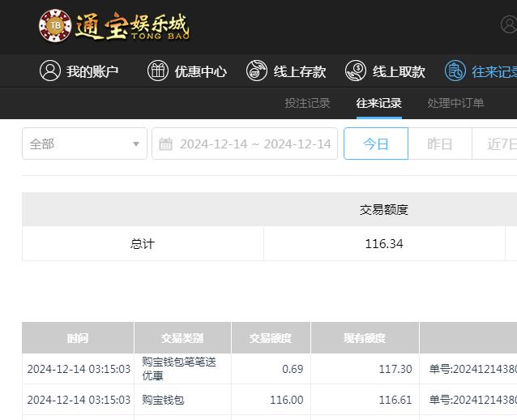The image size is (517, 420).
Task: Click the 交易额度 column header in records table
Action: (271, 338)
